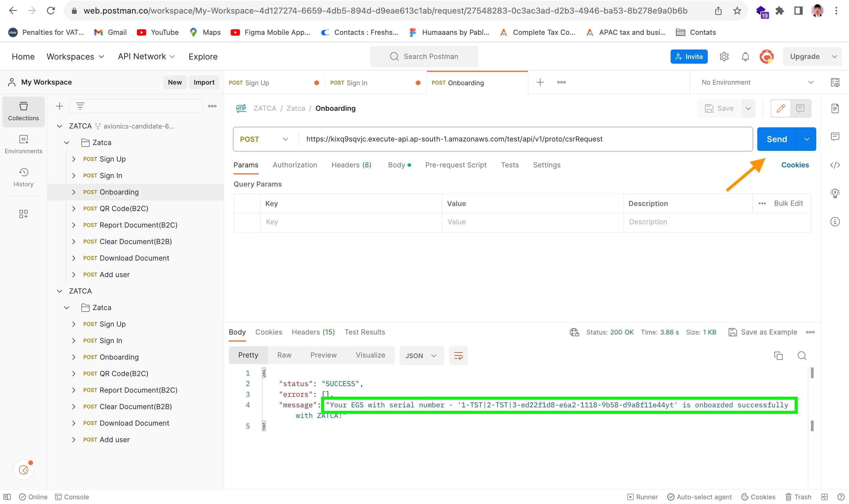
Task: Click the query params Key input cell
Action: [x=351, y=222]
